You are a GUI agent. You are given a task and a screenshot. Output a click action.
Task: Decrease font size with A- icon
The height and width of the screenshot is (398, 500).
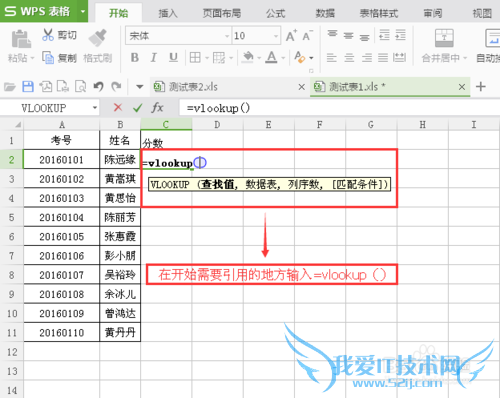[x=307, y=36]
